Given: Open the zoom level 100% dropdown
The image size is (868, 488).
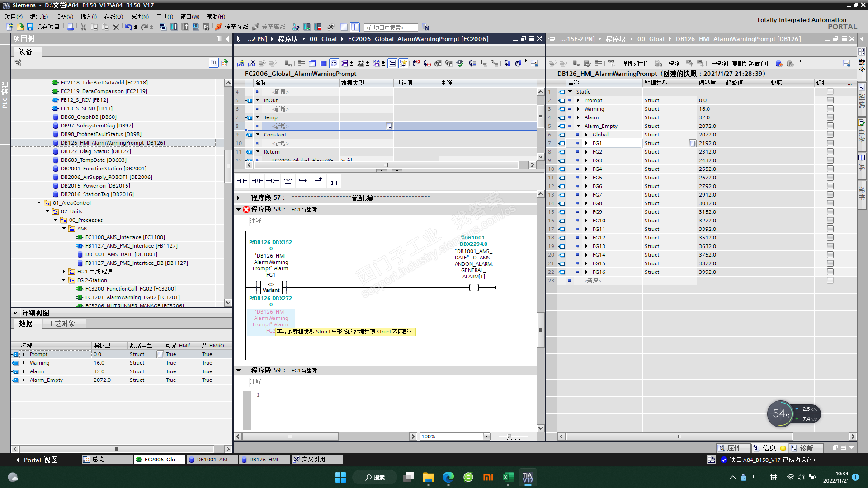Looking at the screenshot, I should pyautogui.click(x=486, y=436).
